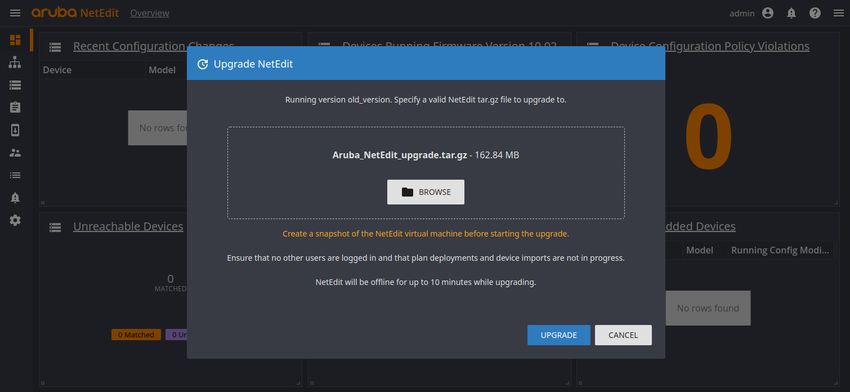
Task: Open the network topology sidebar icon
Action: pyautogui.click(x=15, y=62)
